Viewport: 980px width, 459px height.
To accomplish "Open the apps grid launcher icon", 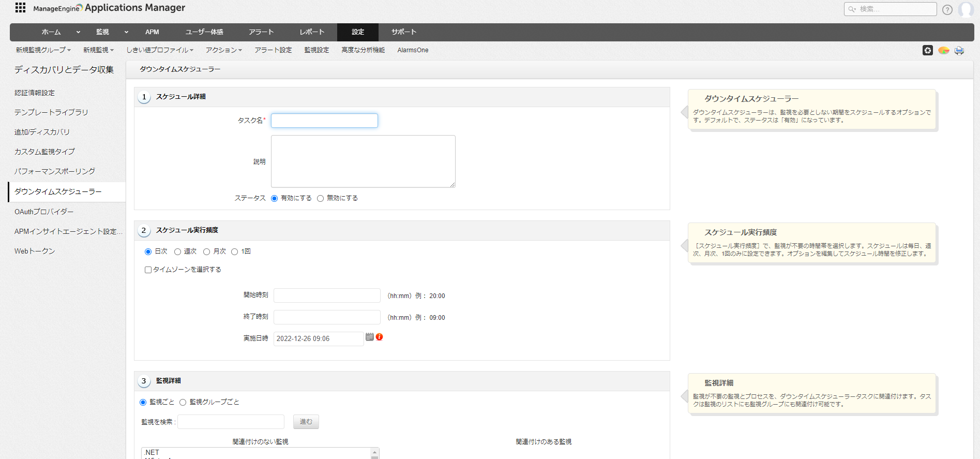I will (x=20, y=8).
